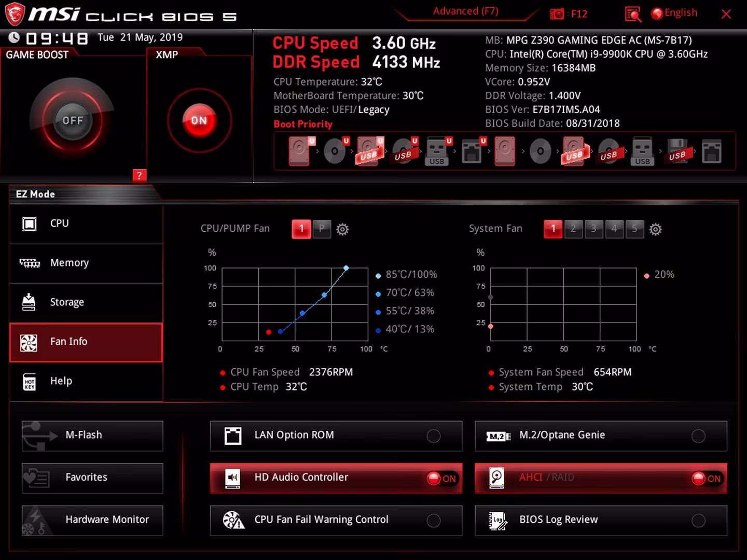
Task: Click the 70°C/63% point on CPU fan curve
Action: [x=324, y=295]
